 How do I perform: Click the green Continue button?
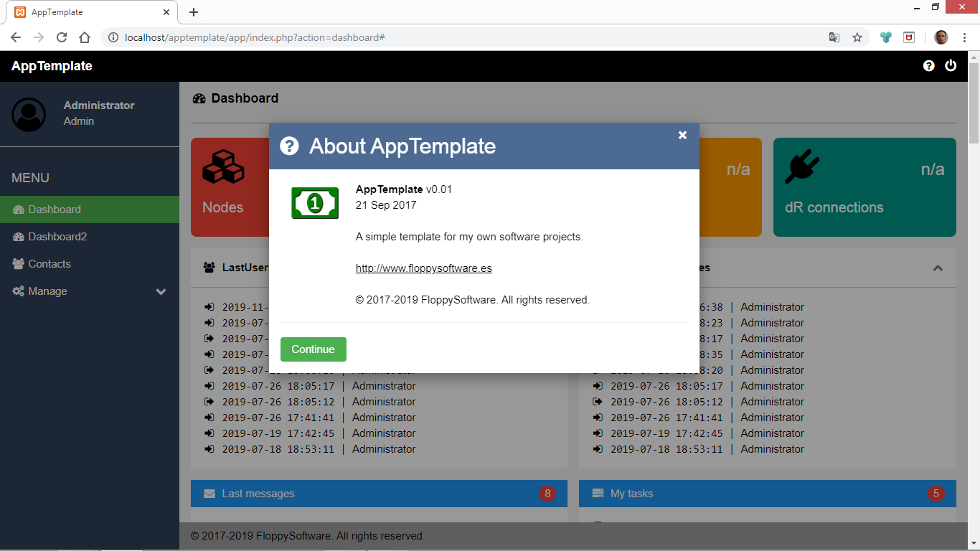coord(314,349)
